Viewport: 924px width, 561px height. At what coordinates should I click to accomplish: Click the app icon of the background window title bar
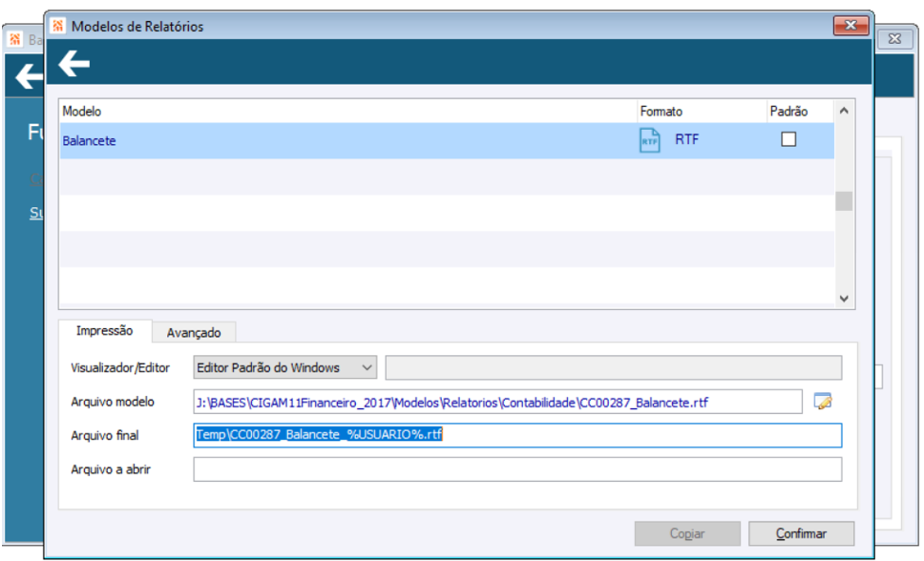[x=15, y=39]
